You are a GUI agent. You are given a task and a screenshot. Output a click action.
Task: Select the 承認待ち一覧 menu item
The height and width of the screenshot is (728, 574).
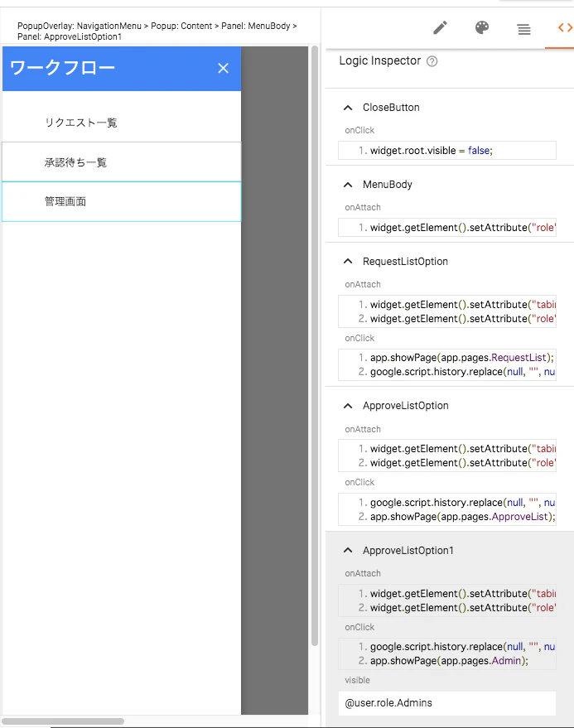tap(122, 162)
